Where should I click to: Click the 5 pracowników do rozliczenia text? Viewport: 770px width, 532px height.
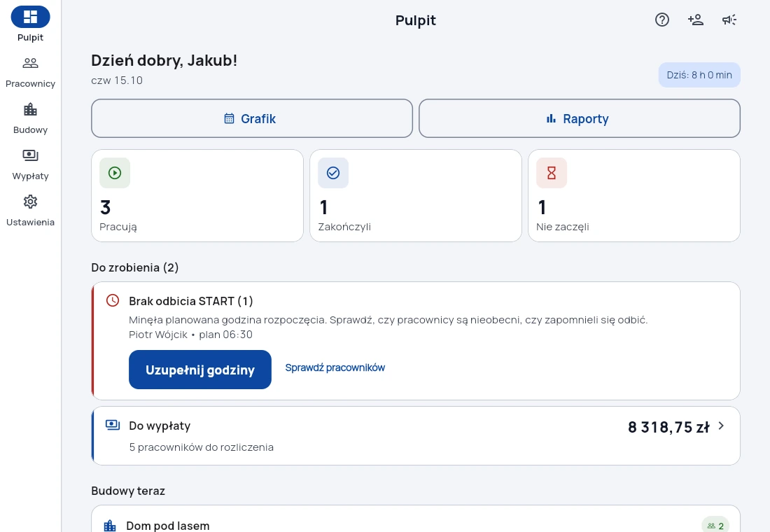[x=202, y=447]
